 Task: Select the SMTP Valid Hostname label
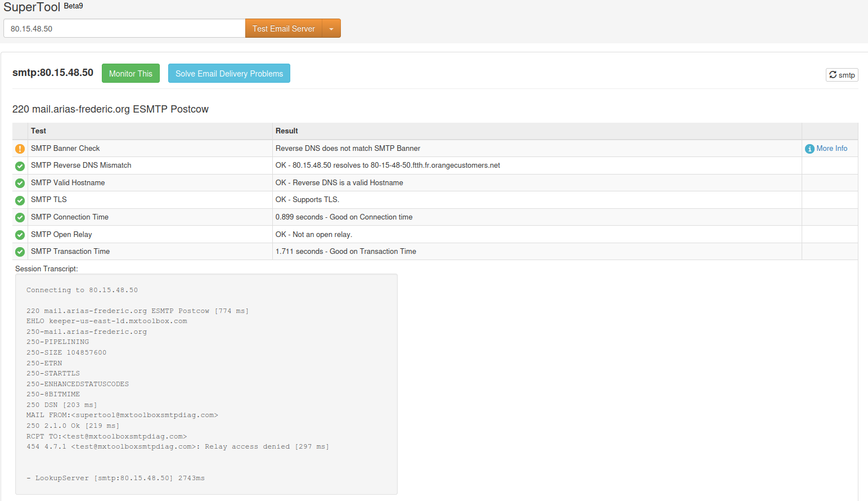click(x=68, y=182)
